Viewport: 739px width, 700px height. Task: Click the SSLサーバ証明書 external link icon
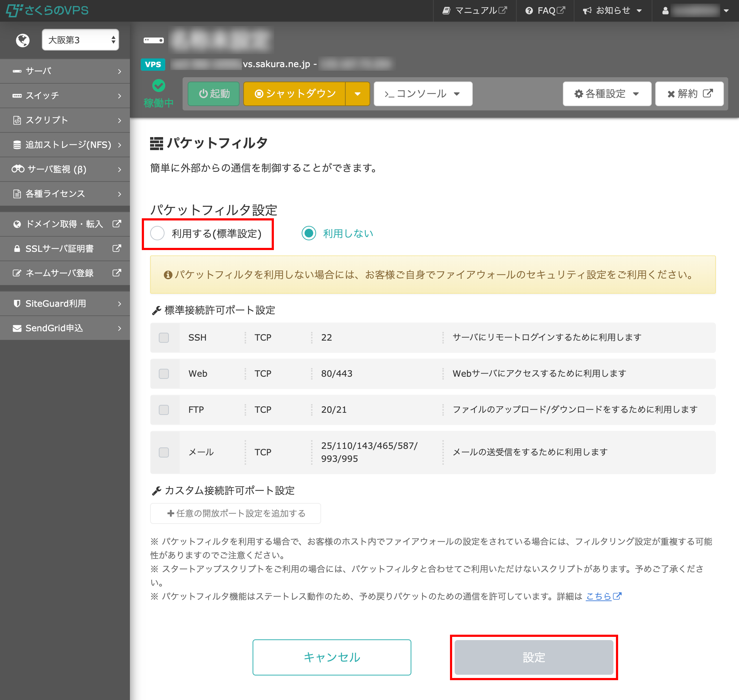[117, 249]
